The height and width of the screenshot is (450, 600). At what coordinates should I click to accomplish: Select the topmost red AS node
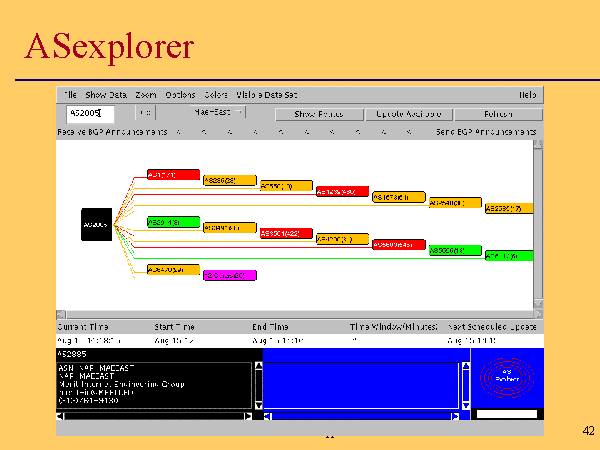pyautogui.click(x=173, y=174)
